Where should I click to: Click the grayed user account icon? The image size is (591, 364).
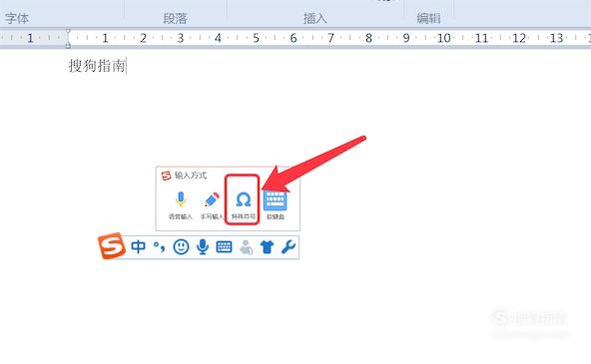[x=246, y=247]
